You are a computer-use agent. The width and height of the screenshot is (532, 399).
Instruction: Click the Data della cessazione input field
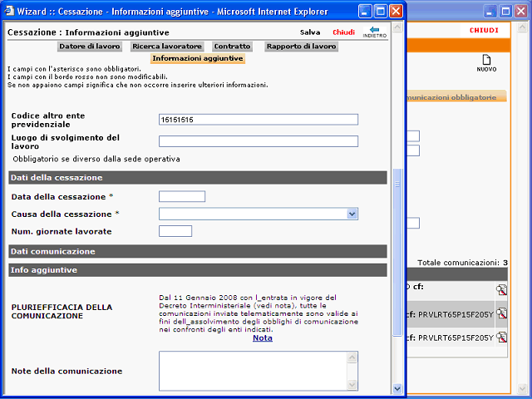pyautogui.click(x=182, y=196)
